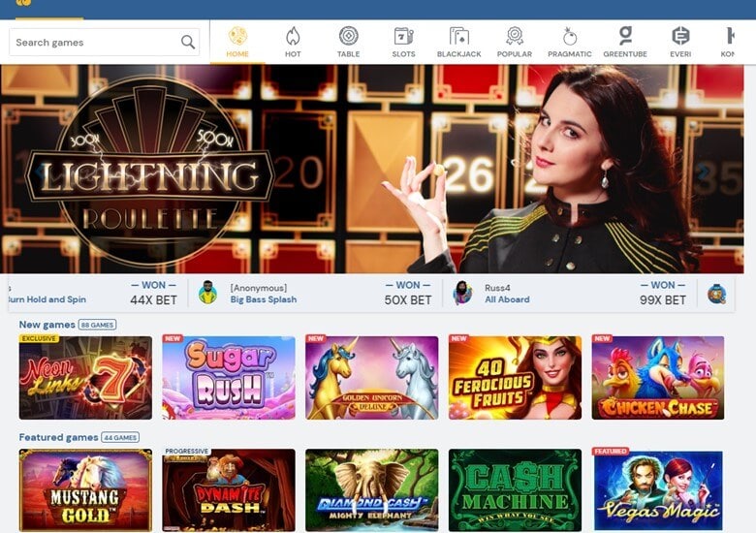Open the Popular ribbon badge icon
756x533 pixels.
[x=515, y=36]
